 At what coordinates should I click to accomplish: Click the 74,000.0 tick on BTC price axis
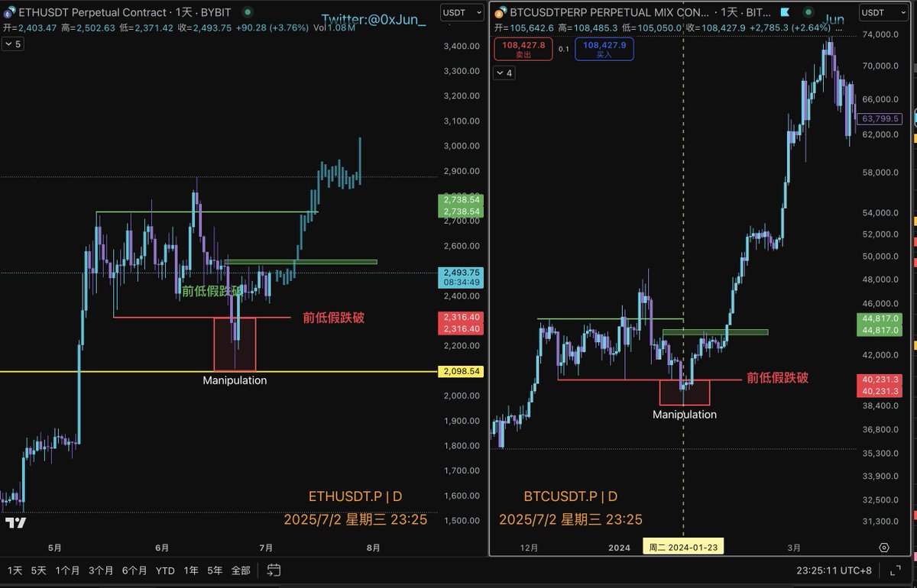pyautogui.click(x=881, y=35)
